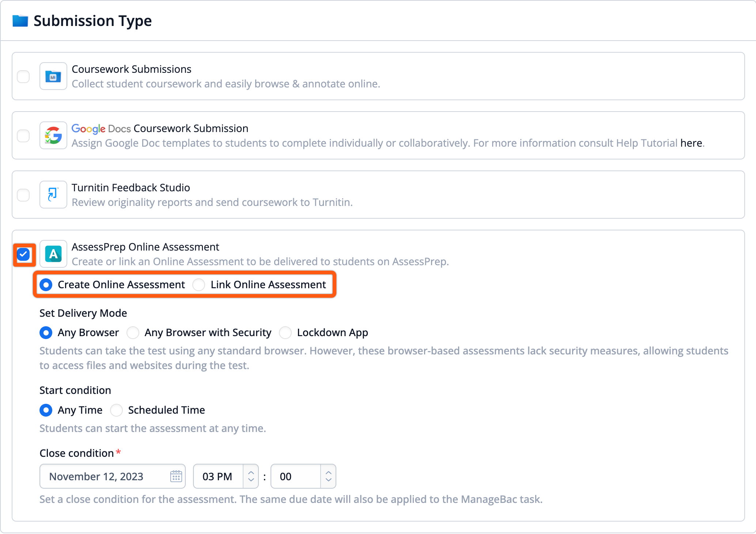
Task: Select Scheduled Time start condition
Action: 116,410
